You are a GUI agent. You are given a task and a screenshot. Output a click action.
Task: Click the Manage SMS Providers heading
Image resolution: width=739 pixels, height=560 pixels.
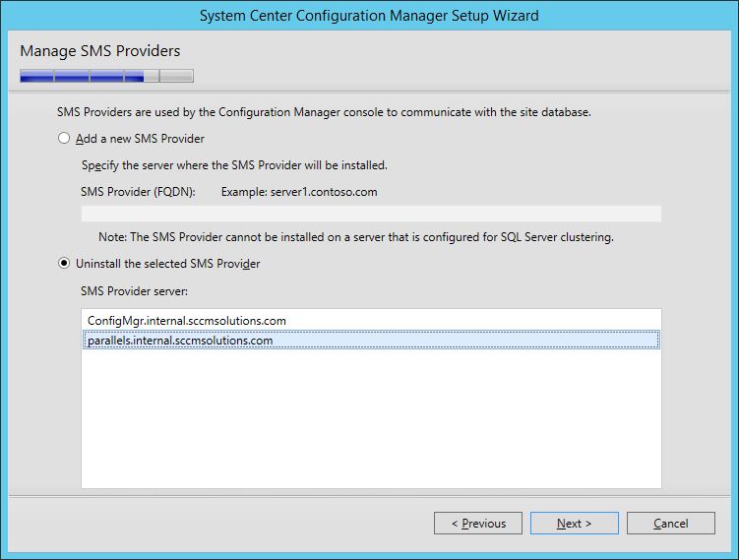coord(100,51)
